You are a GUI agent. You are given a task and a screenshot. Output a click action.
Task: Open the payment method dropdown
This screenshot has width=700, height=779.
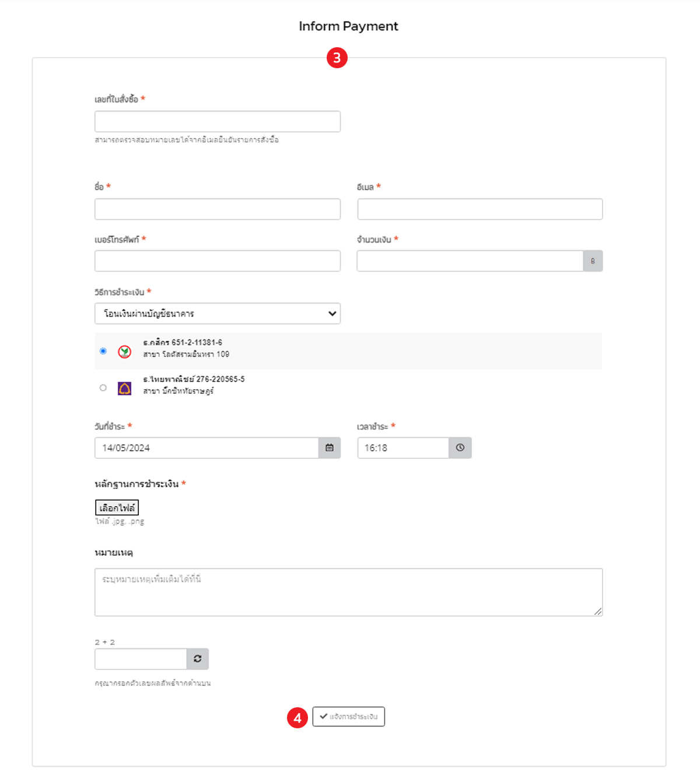tap(218, 314)
